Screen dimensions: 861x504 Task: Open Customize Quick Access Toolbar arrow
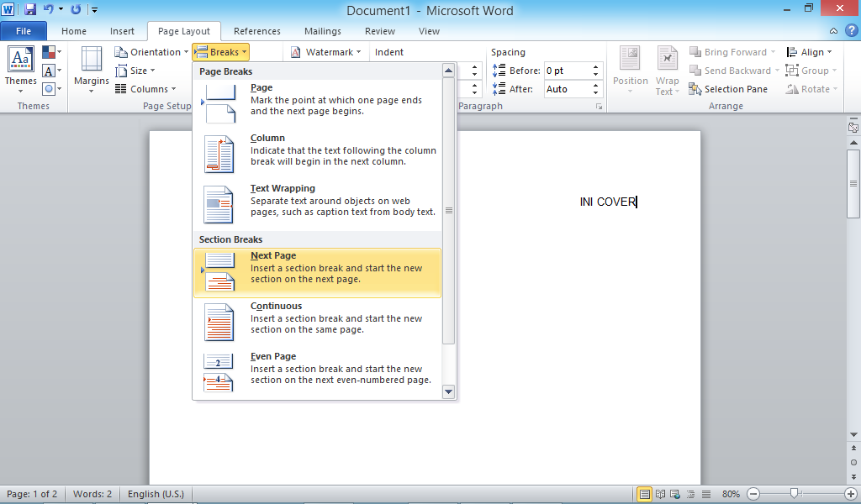pos(94,10)
